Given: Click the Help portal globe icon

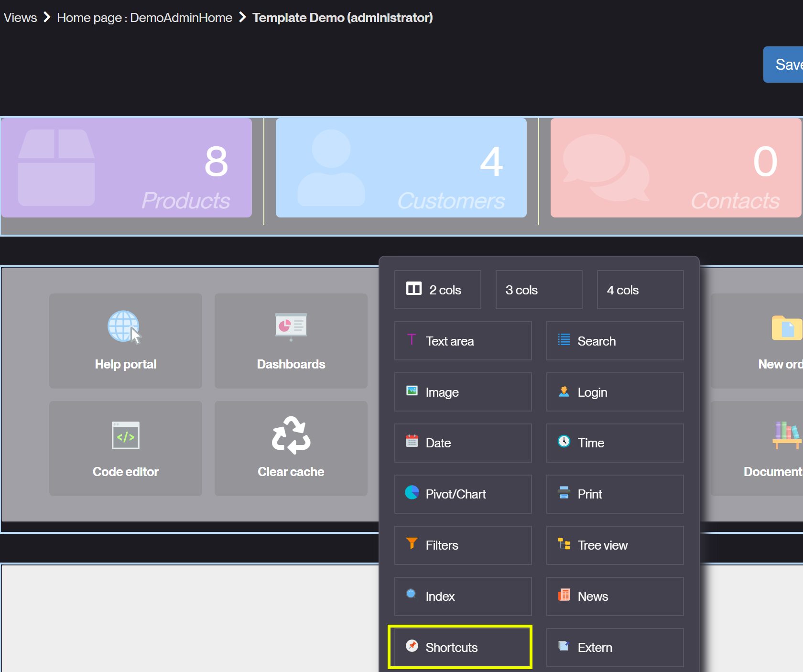Looking at the screenshot, I should (x=124, y=326).
